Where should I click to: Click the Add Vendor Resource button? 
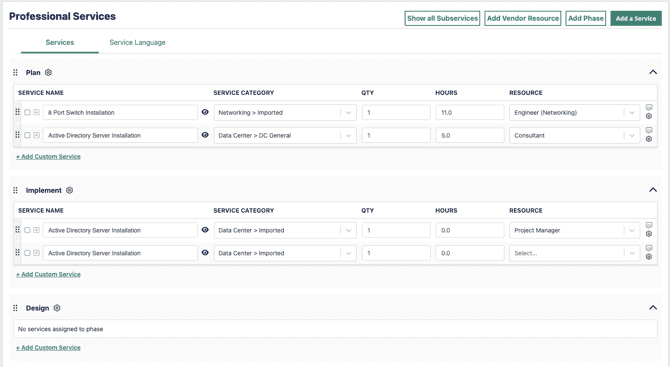pyautogui.click(x=523, y=18)
